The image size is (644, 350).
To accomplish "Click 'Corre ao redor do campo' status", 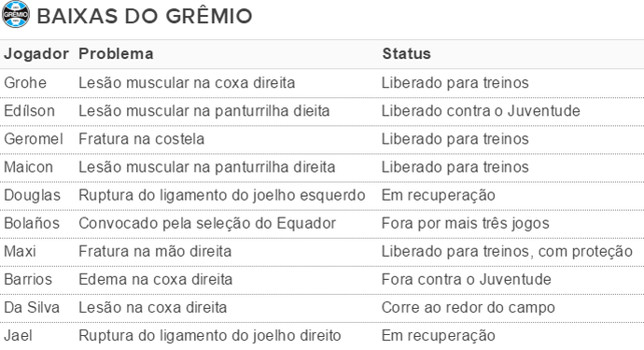I will [x=469, y=307].
